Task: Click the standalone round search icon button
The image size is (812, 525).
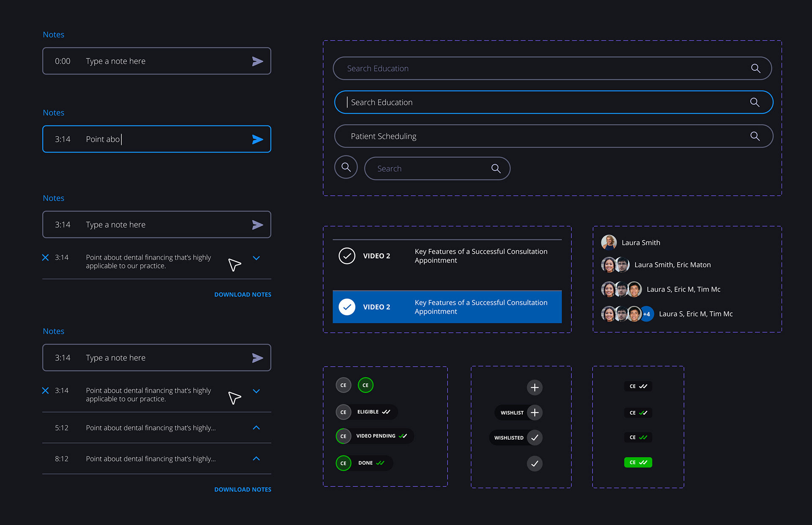Action: tap(346, 167)
